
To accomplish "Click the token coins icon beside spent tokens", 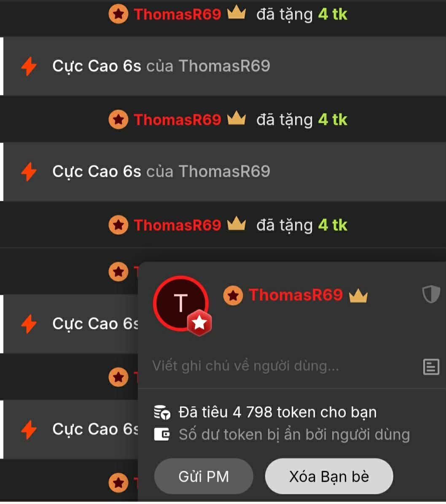I will [x=162, y=412].
